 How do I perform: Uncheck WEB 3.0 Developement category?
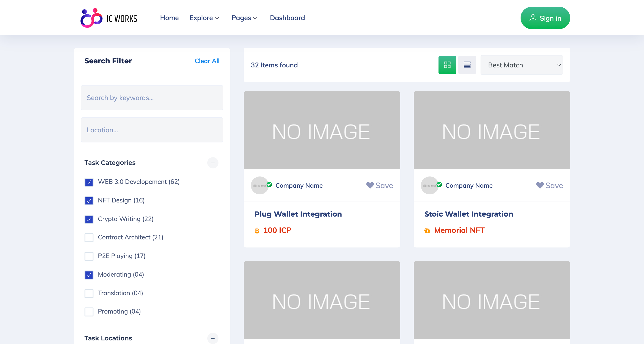89,182
